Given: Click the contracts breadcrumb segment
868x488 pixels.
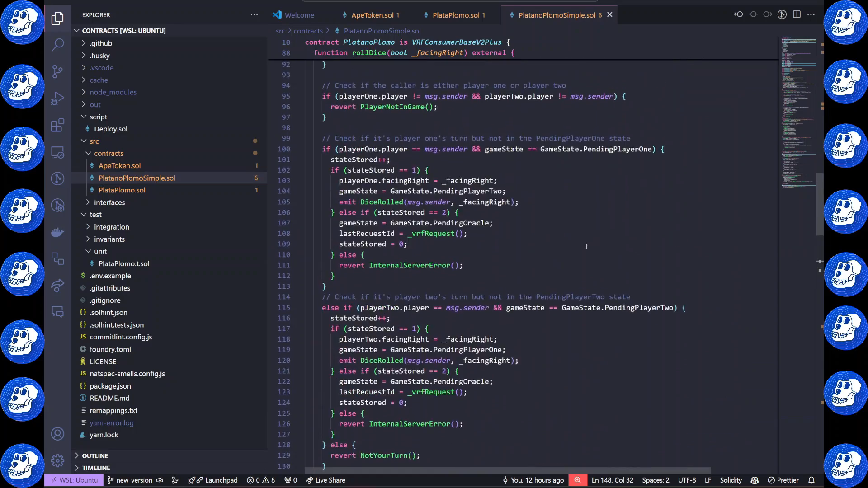Looking at the screenshot, I should tap(308, 31).
